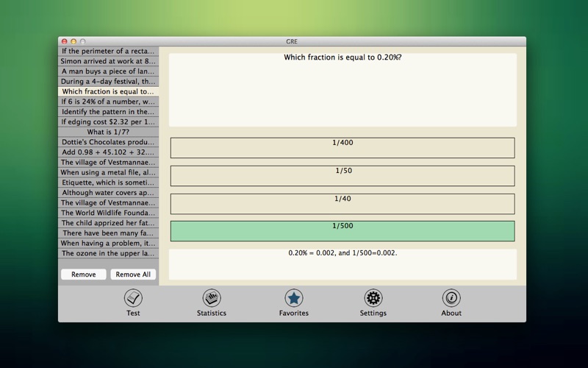Select "Etiquette, which is someti..." question
588x368 pixels.
(108, 183)
